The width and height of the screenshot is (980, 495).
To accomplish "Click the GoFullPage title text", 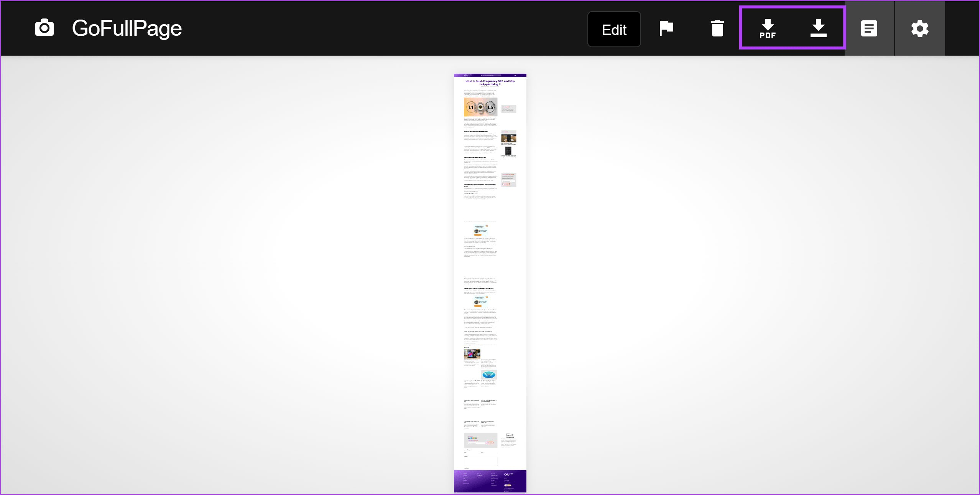I will (x=126, y=27).
